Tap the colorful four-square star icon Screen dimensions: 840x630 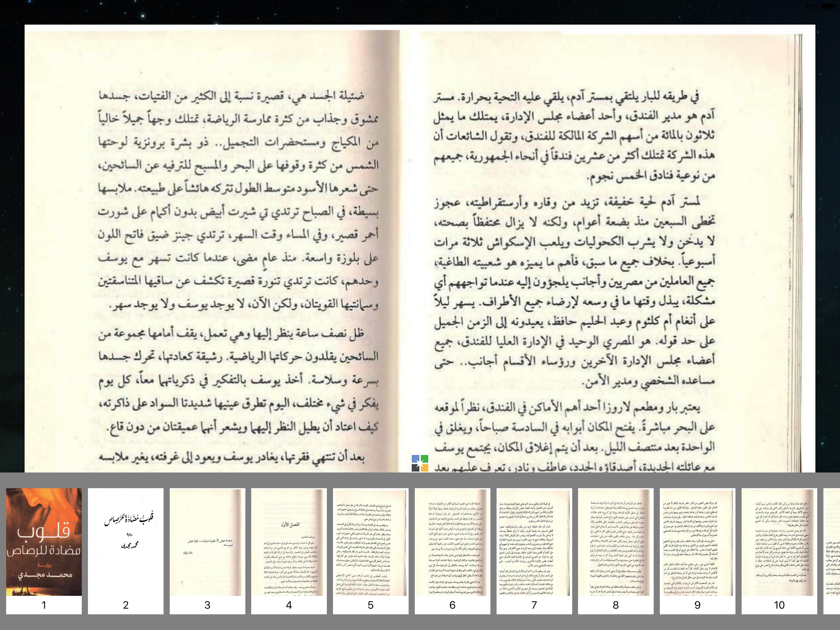click(x=420, y=463)
